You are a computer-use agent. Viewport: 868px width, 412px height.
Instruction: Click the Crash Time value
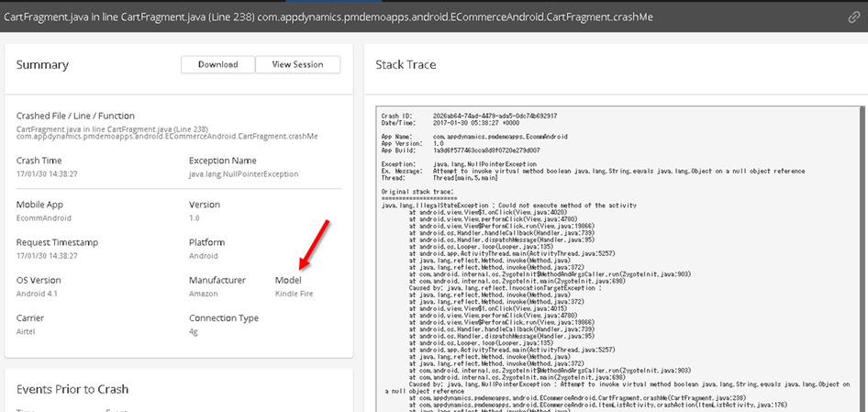click(x=47, y=173)
